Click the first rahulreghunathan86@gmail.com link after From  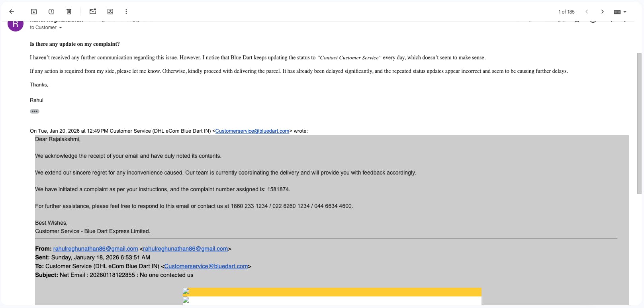point(96,249)
